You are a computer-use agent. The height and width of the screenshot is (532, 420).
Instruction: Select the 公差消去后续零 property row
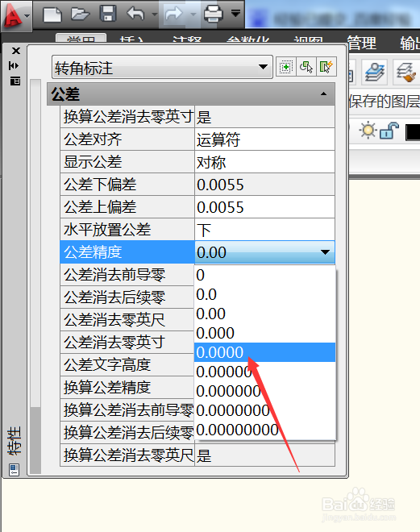coord(127,297)
